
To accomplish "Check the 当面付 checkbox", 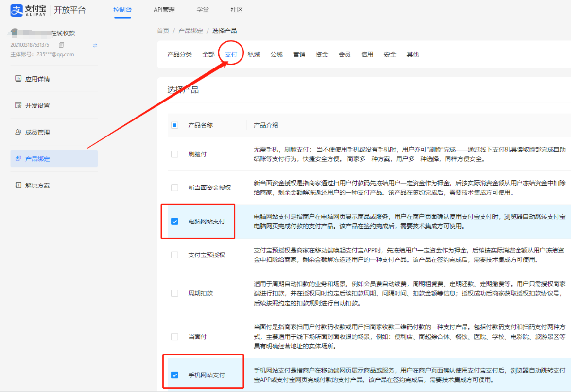I will [175, 336].
